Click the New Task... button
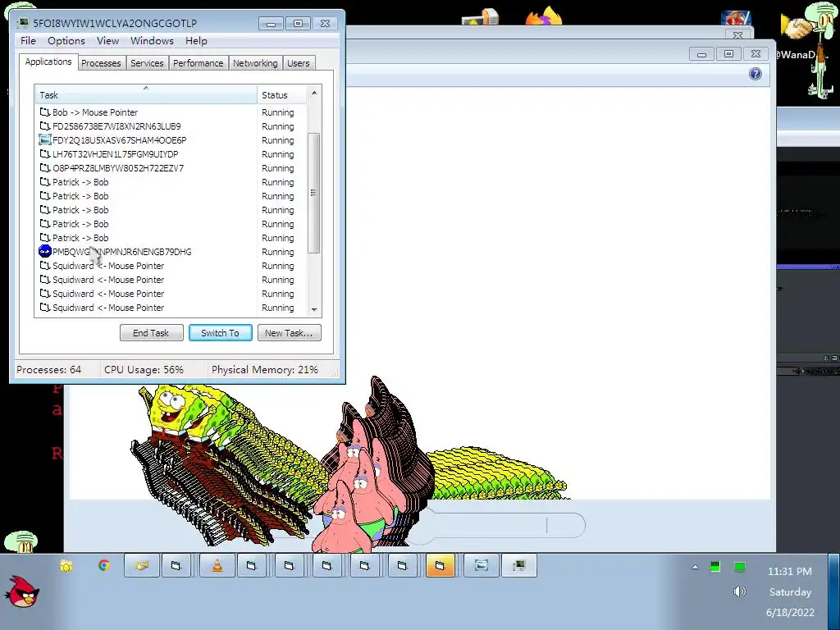Viewport: 840px width, 630px height. point(290,333)
